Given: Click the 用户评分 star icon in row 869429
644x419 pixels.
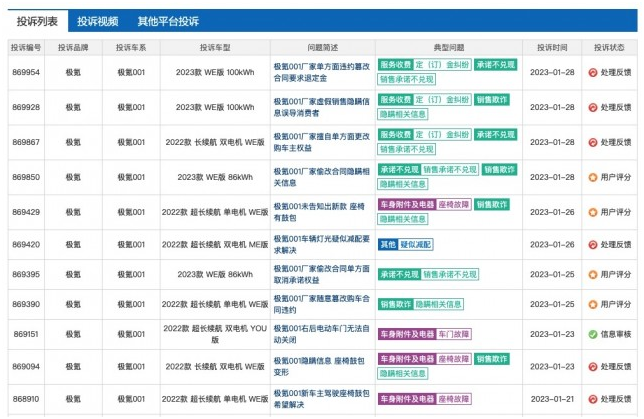Looking at the screenshot, I should (x=593, y=212).
